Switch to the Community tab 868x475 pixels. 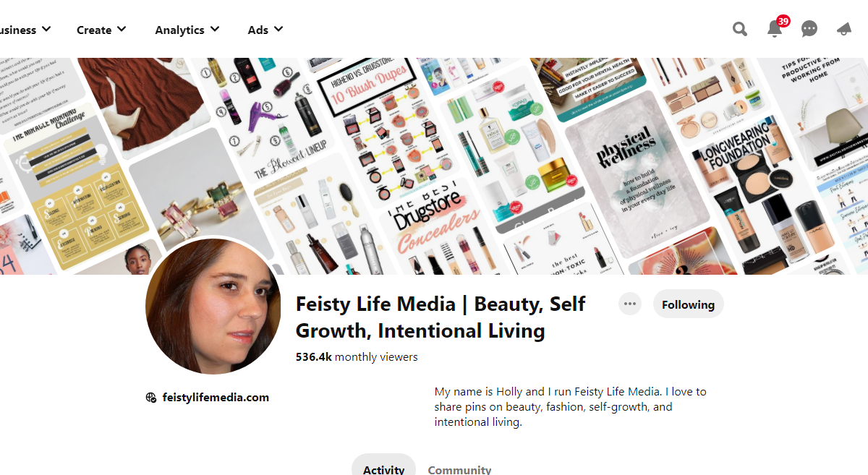click(x=459, y=468)
